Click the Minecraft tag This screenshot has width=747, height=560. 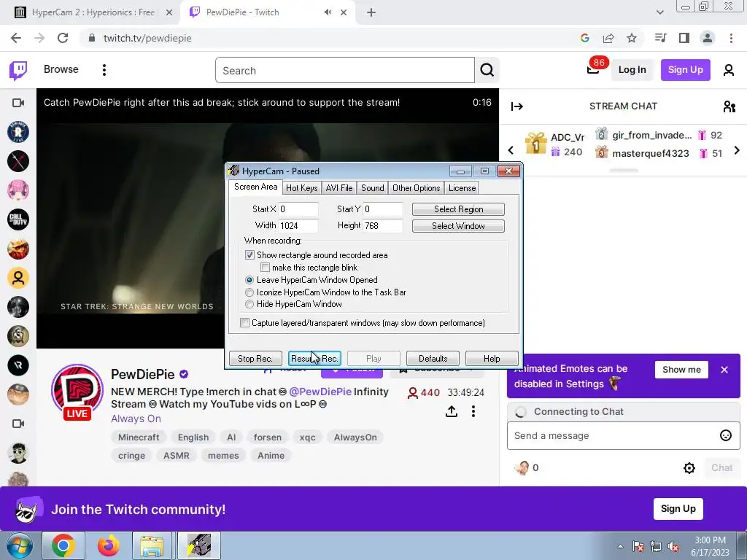pyautogui.click(x=139, y=437)
